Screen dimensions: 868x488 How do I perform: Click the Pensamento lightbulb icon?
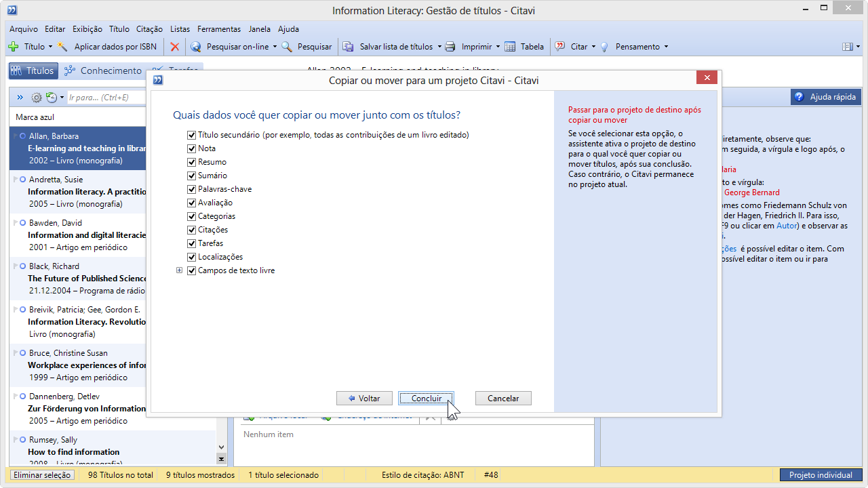(x=604, y=47)
